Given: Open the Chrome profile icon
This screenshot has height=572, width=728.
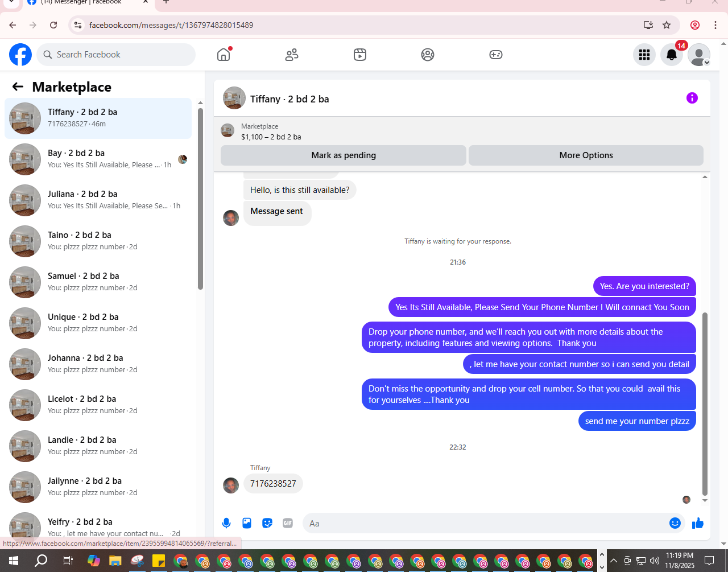Looking at the screenshot, I should 695,25.
